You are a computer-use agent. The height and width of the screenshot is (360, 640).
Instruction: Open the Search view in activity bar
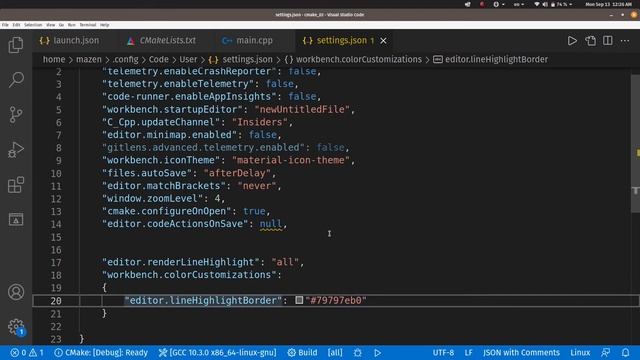point(16,80)
